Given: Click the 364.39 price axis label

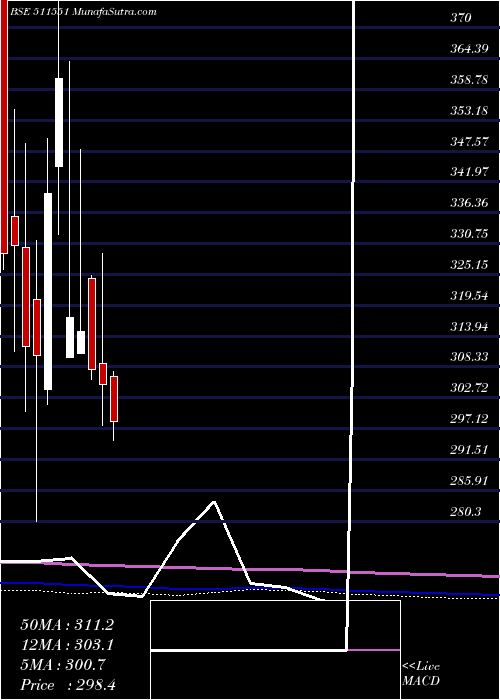Looking at the screenshot, I should pos(469,49).
